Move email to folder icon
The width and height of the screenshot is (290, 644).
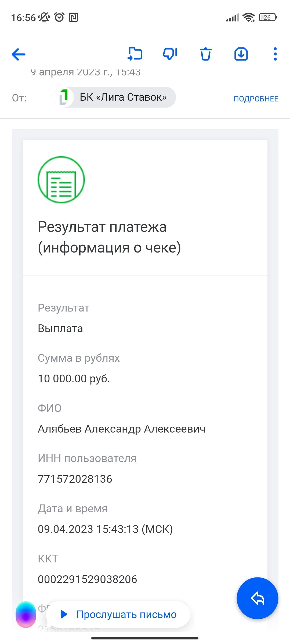point(135,54)
